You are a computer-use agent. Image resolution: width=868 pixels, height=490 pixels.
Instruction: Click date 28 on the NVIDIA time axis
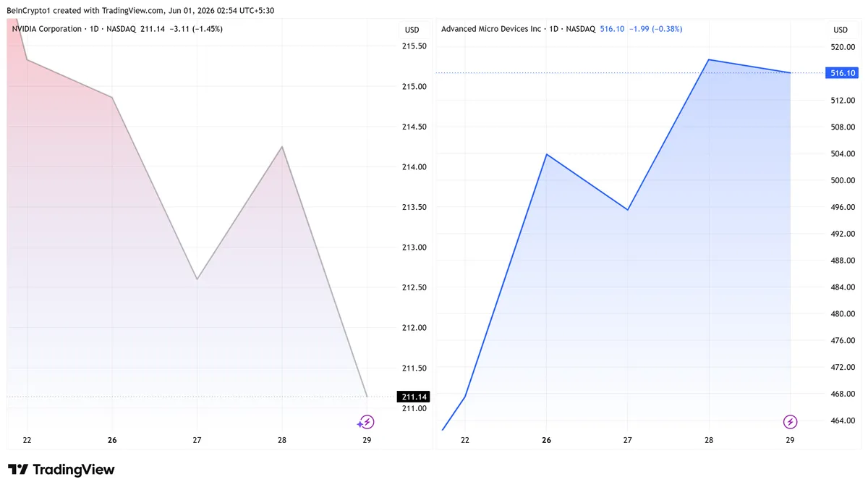282,440
